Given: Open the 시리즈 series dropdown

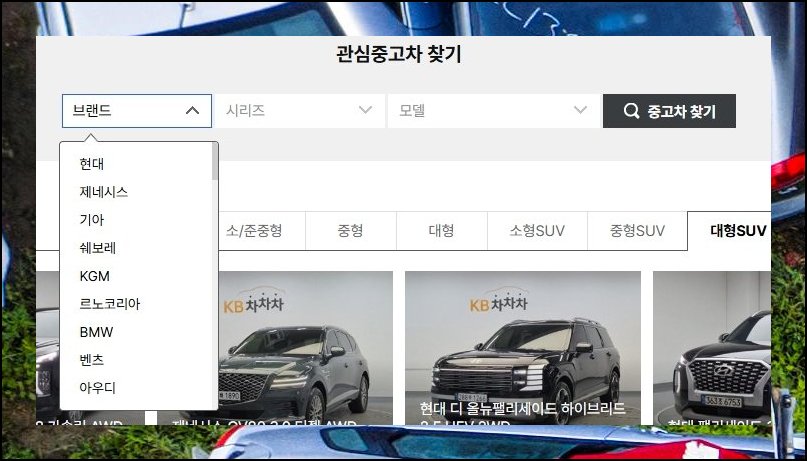Looking at the screenshot, I should [x=300, y=111].
